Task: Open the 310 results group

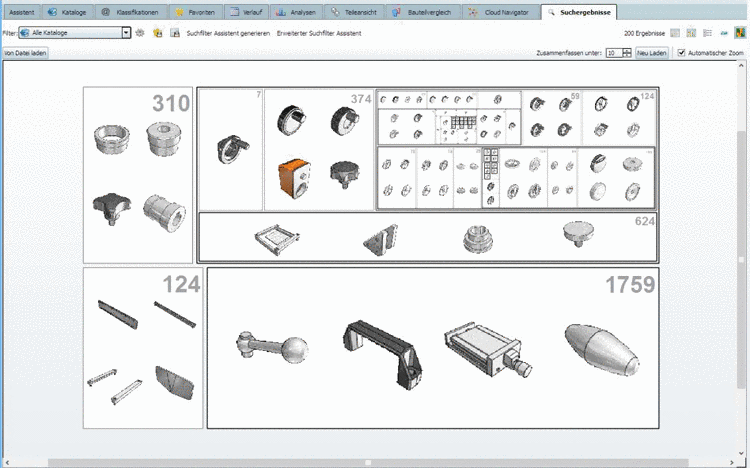Action: (x=138, y=175)
